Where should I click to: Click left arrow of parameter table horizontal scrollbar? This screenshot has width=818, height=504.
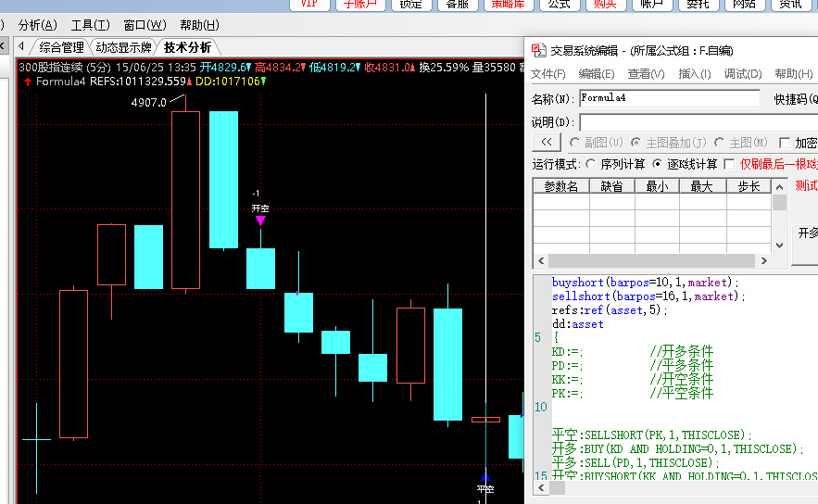pyautogui.click(x=540, y=260)
